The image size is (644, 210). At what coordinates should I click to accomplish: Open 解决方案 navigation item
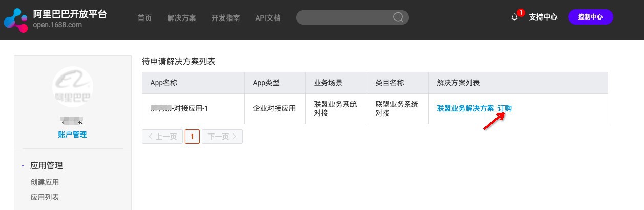[x=181, y=18]
